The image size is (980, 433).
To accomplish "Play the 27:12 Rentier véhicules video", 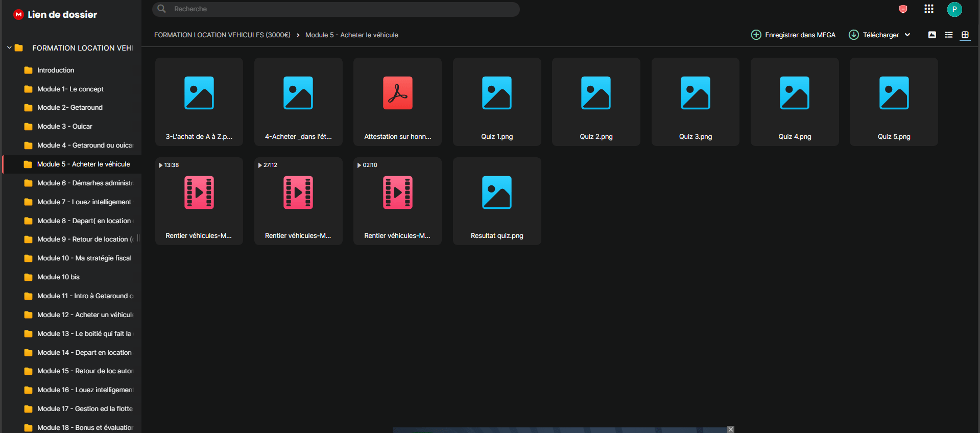I will (298, 201).
